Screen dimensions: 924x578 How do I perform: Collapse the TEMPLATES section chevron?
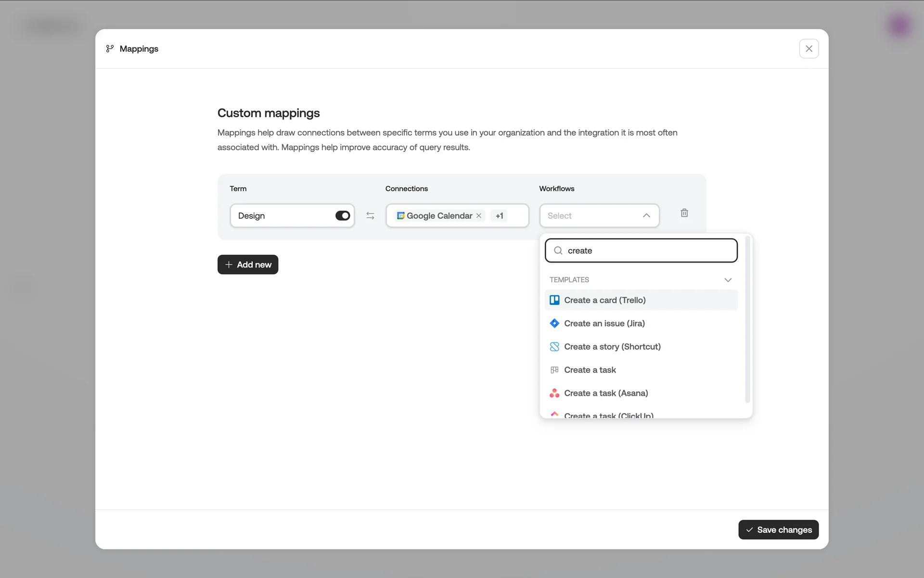coord(728,280)
